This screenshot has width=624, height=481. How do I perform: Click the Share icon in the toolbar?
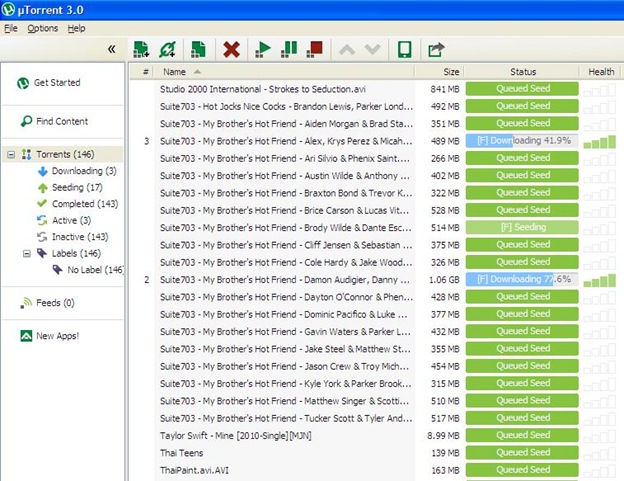436,49
